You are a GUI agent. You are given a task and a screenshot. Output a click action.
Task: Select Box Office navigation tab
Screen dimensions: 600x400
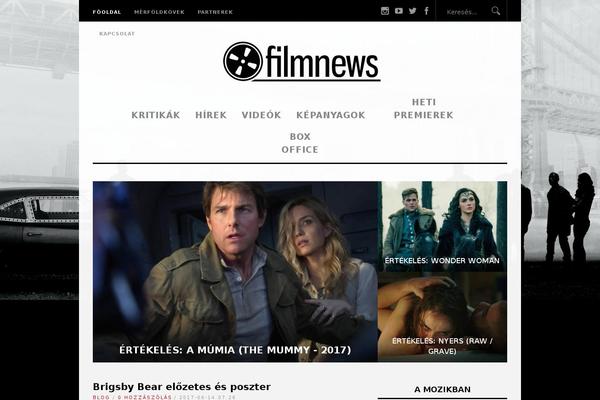[x=300, y=143]
